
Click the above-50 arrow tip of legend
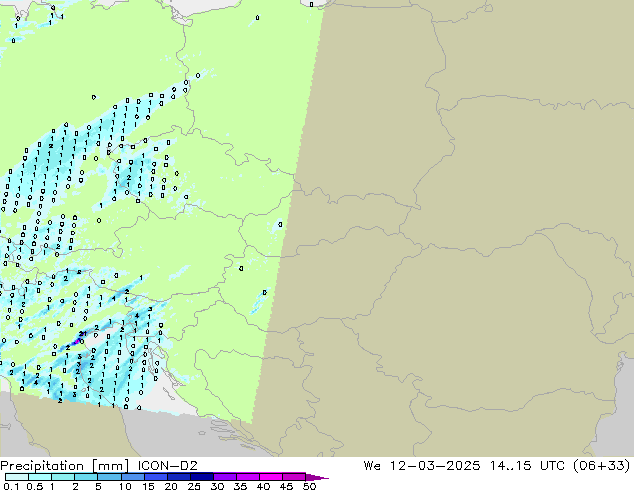tap(317, 477)
